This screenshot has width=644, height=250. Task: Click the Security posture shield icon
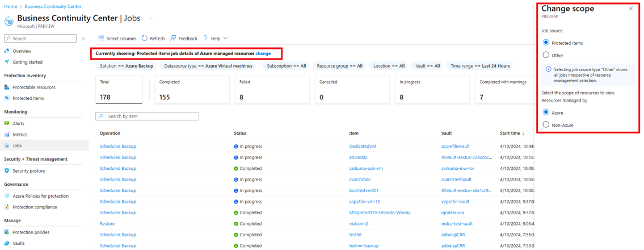click(7, 170)
